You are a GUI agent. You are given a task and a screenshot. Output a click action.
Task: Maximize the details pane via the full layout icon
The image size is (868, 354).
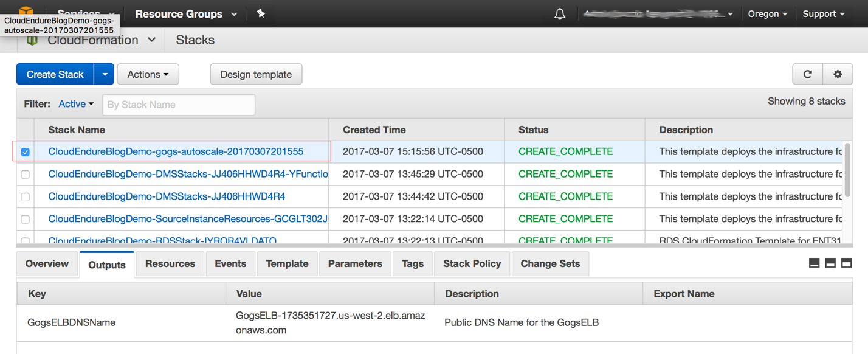(x=846, y=263)
